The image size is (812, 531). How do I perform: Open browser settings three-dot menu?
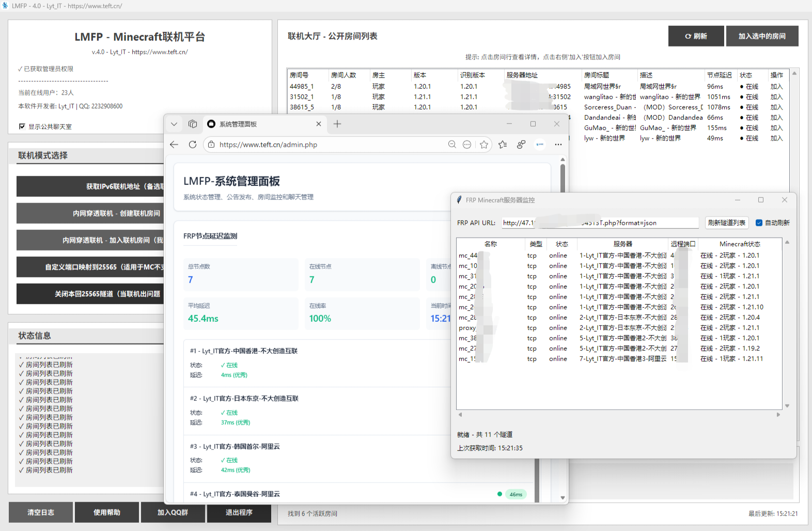tap(558, 145)
